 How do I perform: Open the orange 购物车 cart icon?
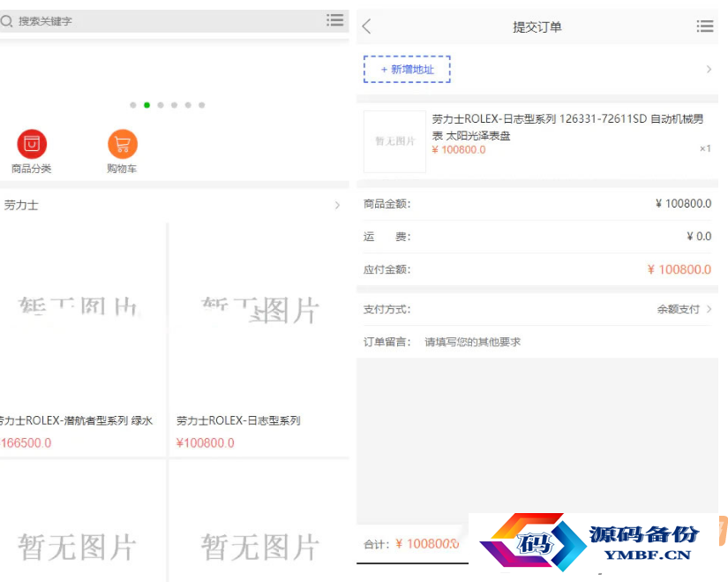tap(123, 144)
